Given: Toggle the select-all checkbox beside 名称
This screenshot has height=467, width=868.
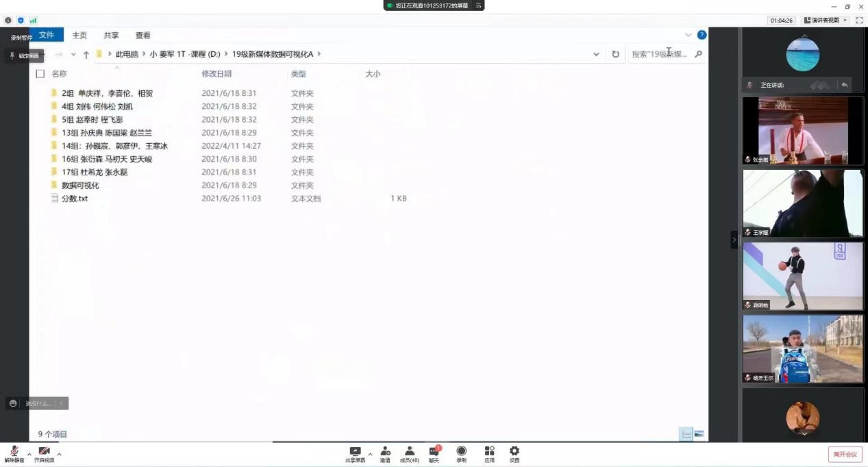Looking at the screenshot, I should click(40, 74).
